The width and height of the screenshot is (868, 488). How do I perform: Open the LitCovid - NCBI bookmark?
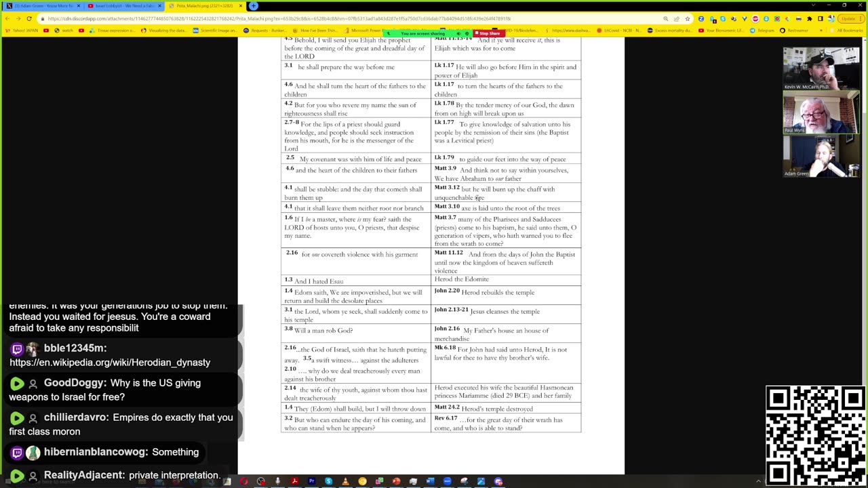[618, 30]
